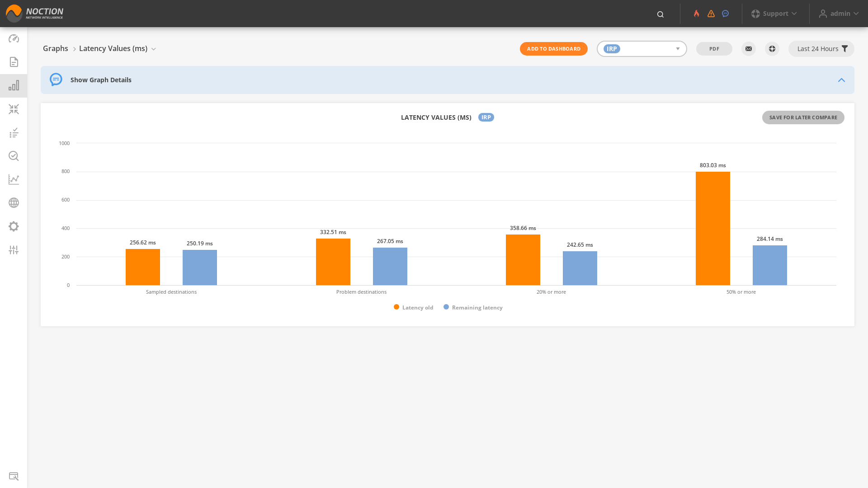This screenshot has width=868, height=488.
Task: Open the sliders tuning sidebar icon
Action: 14,250
